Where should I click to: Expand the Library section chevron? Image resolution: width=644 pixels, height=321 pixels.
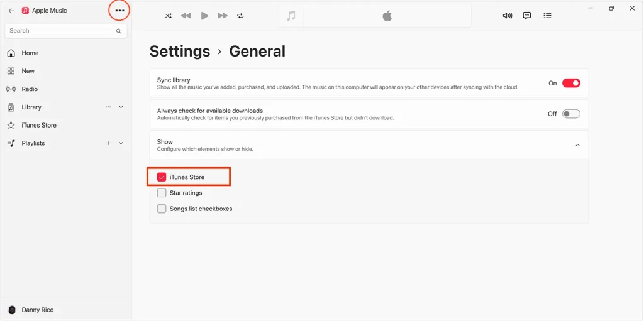click(121, 107)
